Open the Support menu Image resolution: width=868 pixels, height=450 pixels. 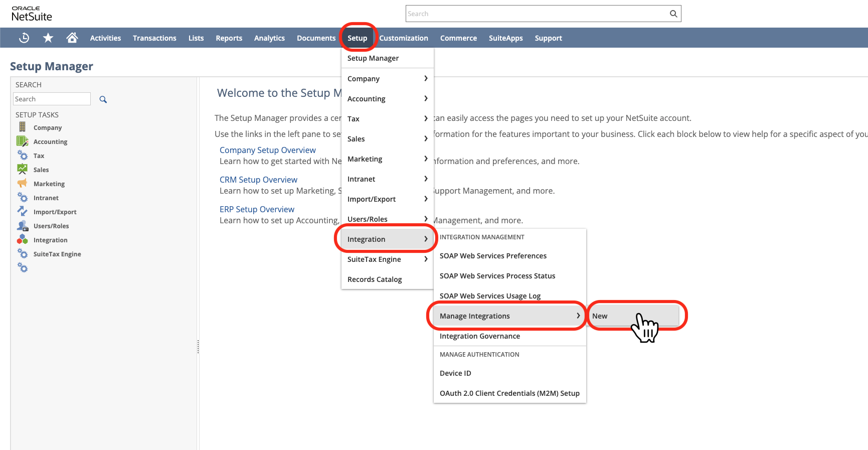tap(548, 38)
